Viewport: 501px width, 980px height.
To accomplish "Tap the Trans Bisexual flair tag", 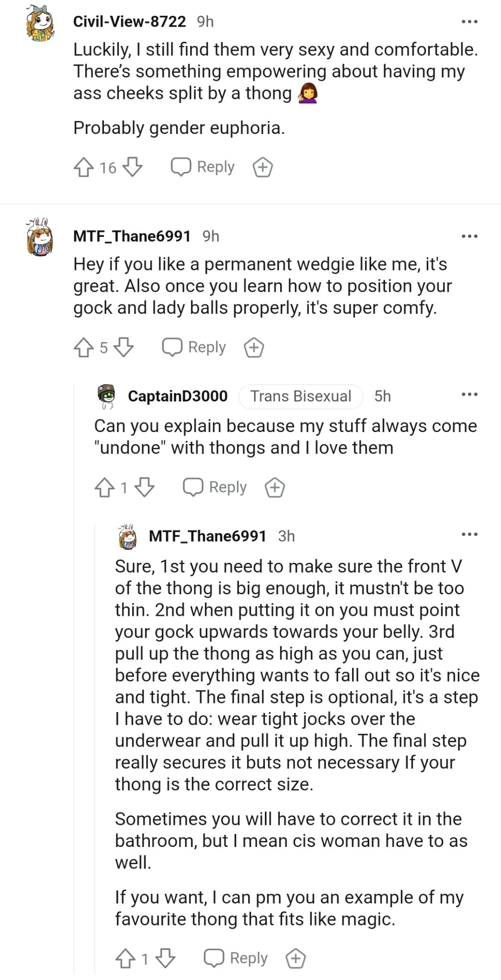I will (x=301, y=396).
